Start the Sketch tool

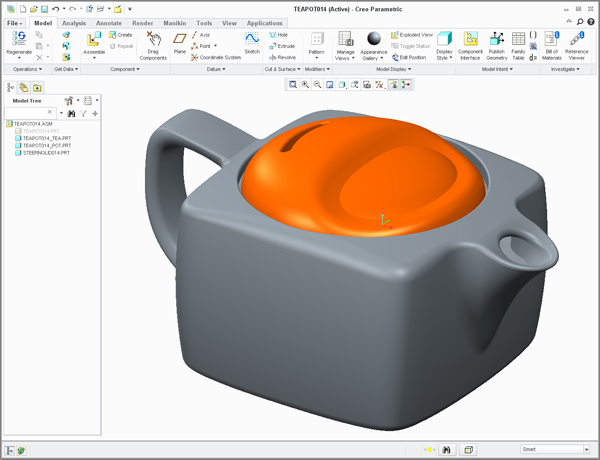[252, 41]
